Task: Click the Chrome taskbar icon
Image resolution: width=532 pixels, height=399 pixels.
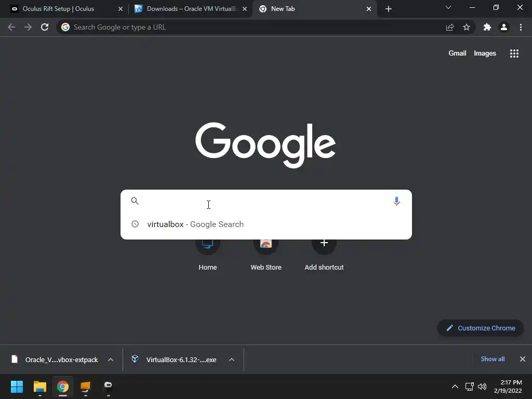Action: point(63,387)
